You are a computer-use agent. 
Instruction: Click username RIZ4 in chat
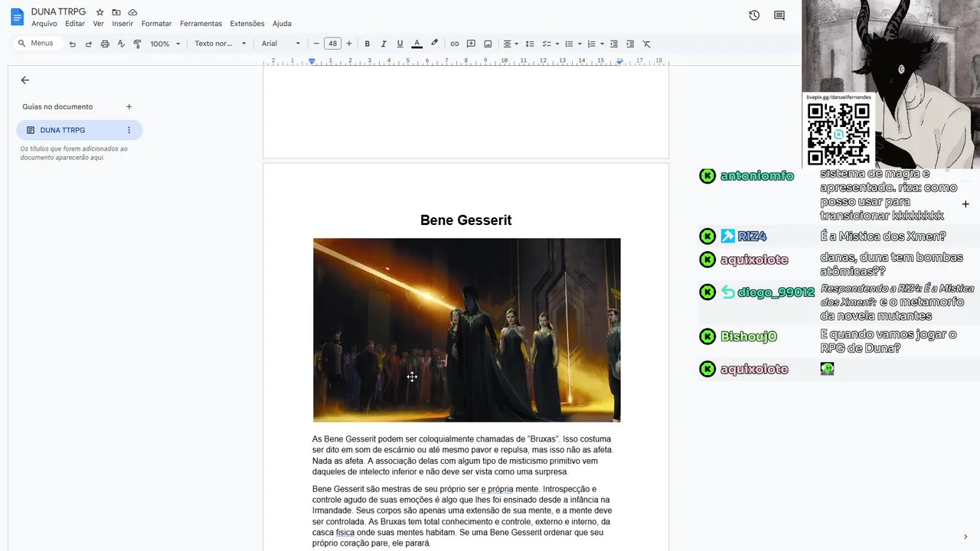tap(752, 236)
